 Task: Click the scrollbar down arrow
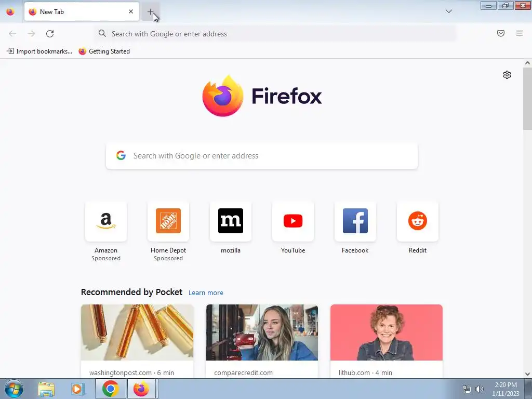coord(527,374)
